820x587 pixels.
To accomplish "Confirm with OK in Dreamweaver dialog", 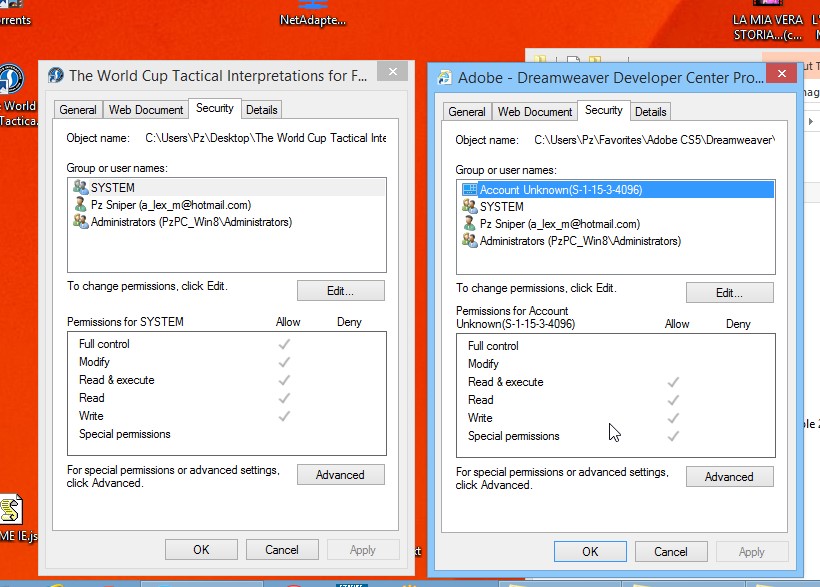I will 590,552.
